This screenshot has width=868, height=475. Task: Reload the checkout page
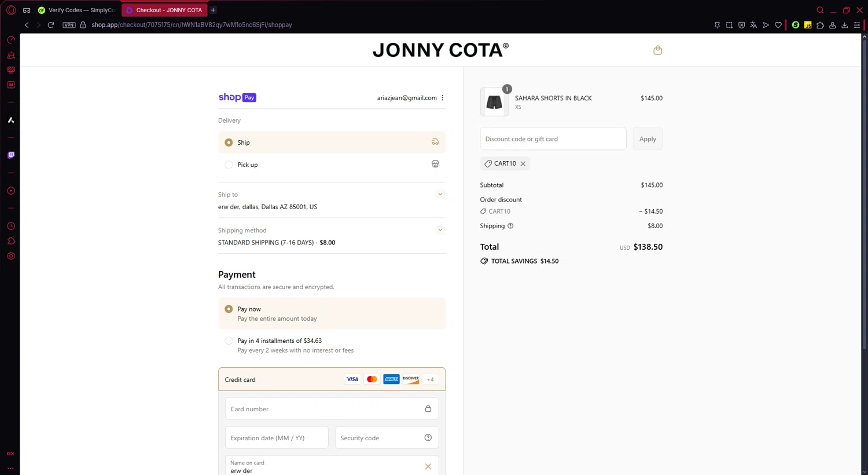pos(51,25)
